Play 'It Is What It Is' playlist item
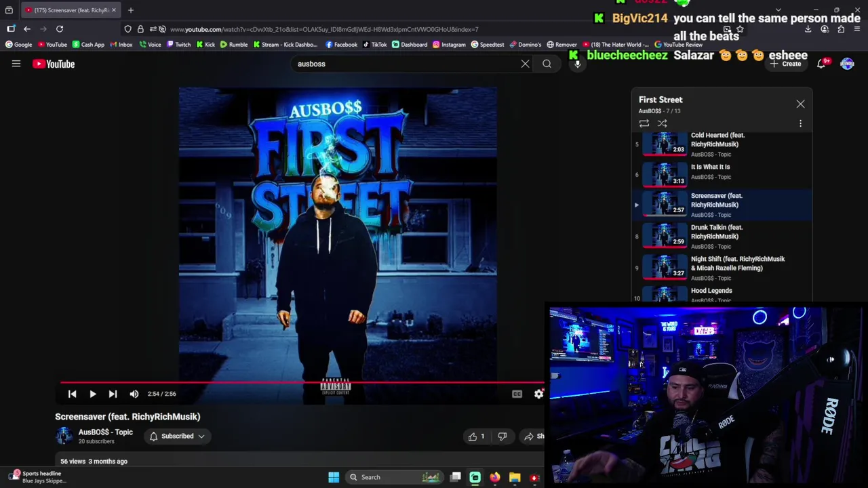Image resolution: width=868 pixels, height=488 pixels. [x=722, y=174]
